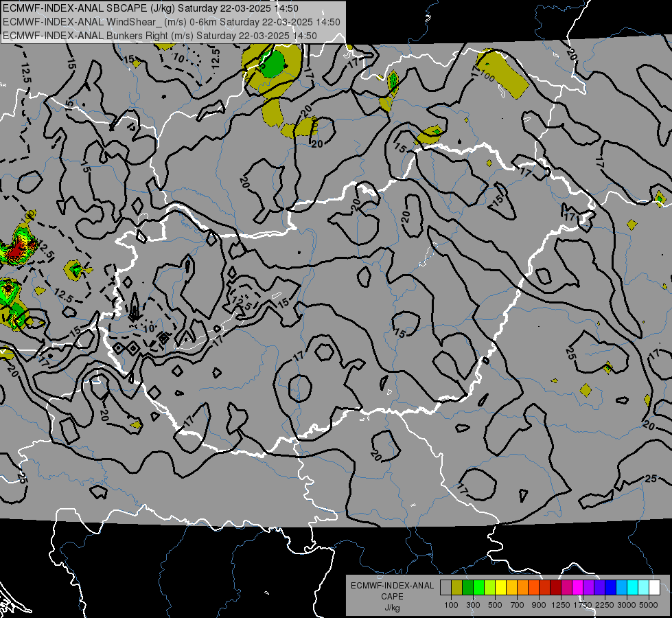
Task: Click the 2250 legend value
Action: (x=605, y=605)
